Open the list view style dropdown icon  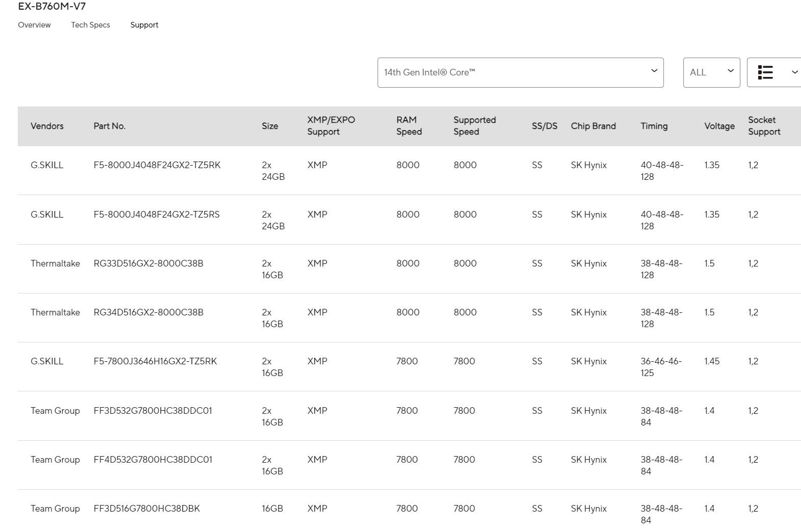coord(765,72)
